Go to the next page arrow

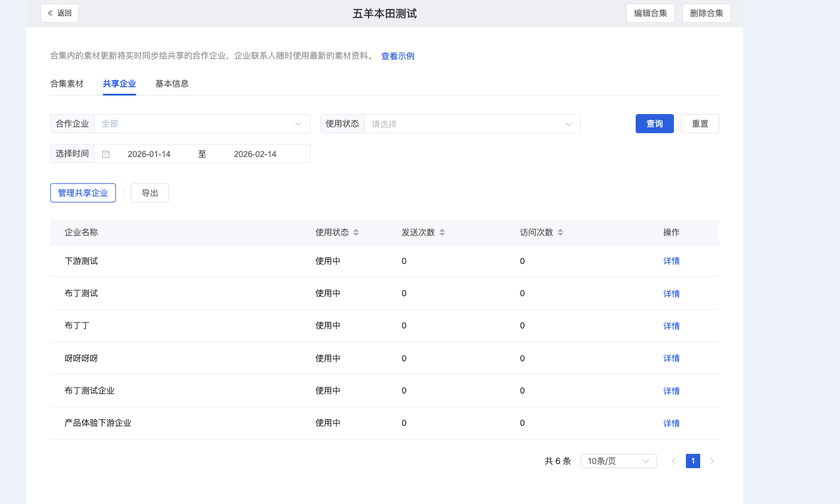[712, 461]
